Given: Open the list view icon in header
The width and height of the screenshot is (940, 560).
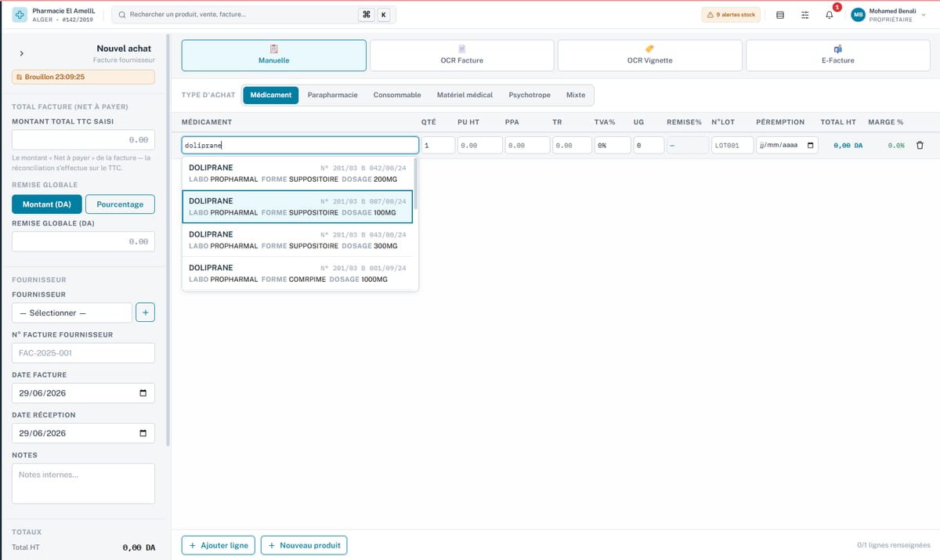Looking at the screenshot, I should 779,15.
